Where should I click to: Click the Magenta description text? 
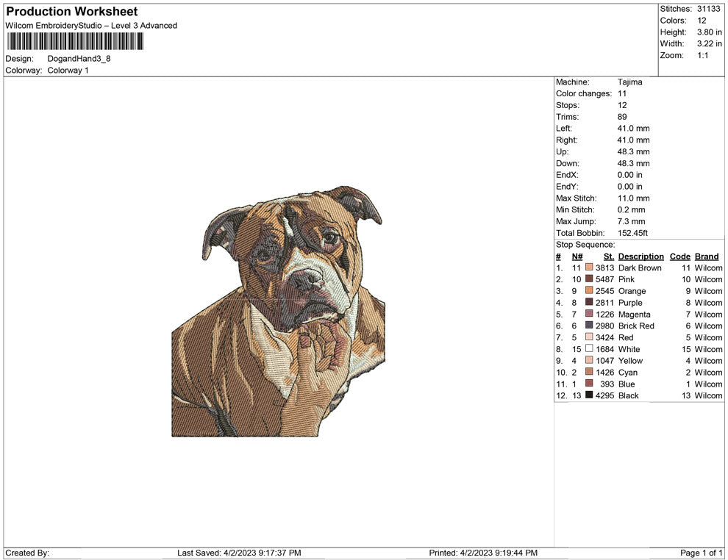(x=634, y=315)
